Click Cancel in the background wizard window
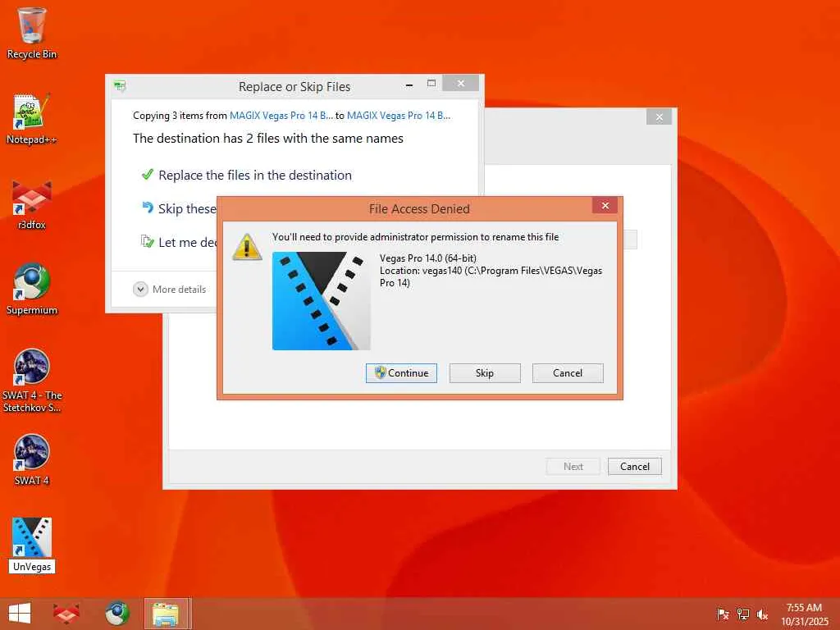This screenshot has height=630, width=840. coord(635,467)
